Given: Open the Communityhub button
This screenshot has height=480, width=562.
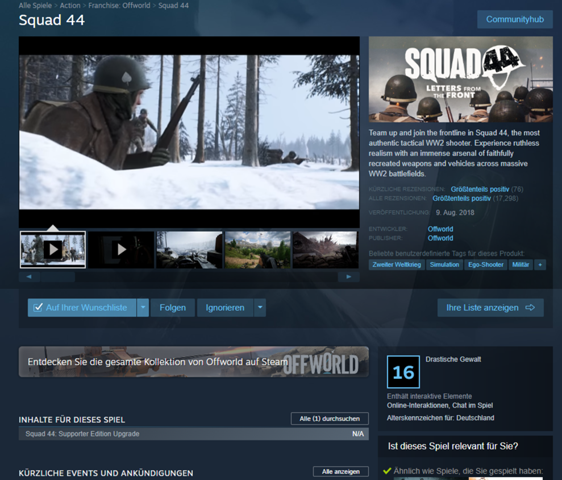Looking at the screenshot, I should (515, 19).
